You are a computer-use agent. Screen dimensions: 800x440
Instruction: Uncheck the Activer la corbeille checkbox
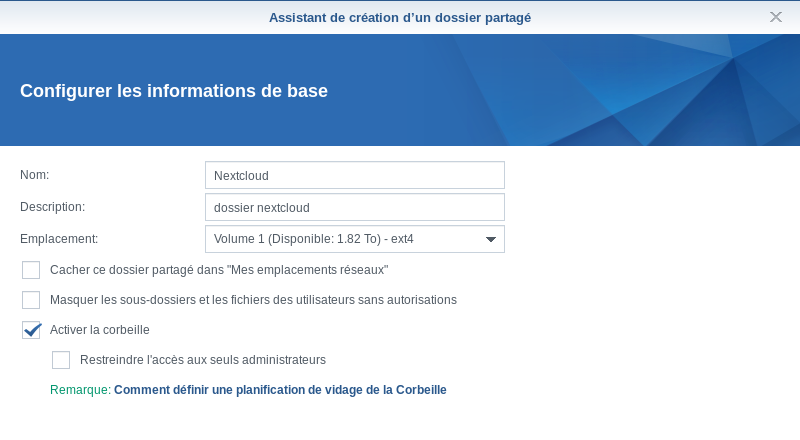tap(31, 330)
